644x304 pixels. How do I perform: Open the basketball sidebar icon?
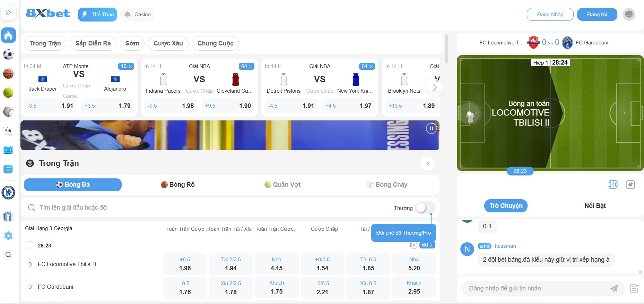tap(8, 74)
